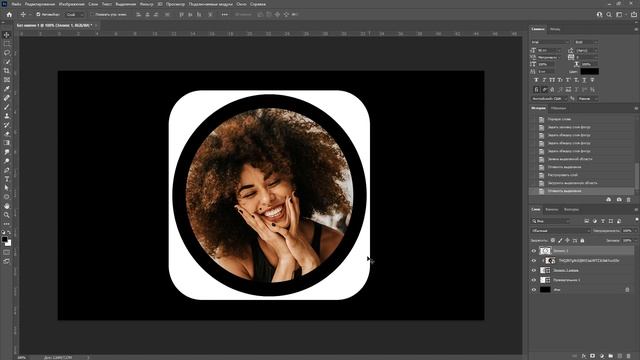640x360 pixels.
Task: Open the search icon at top right
Action: pyautogui.click(x=609, y=14)
